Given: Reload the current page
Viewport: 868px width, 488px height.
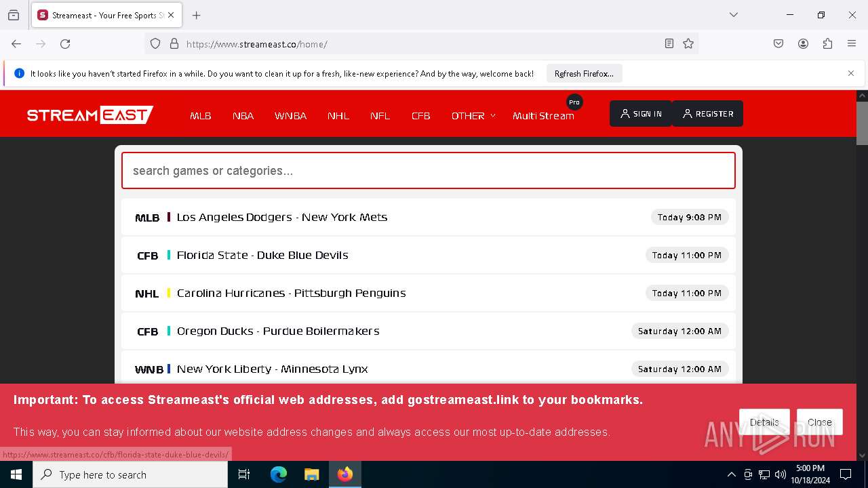Looking at the screenshot, I should click(x=65, y=44).
